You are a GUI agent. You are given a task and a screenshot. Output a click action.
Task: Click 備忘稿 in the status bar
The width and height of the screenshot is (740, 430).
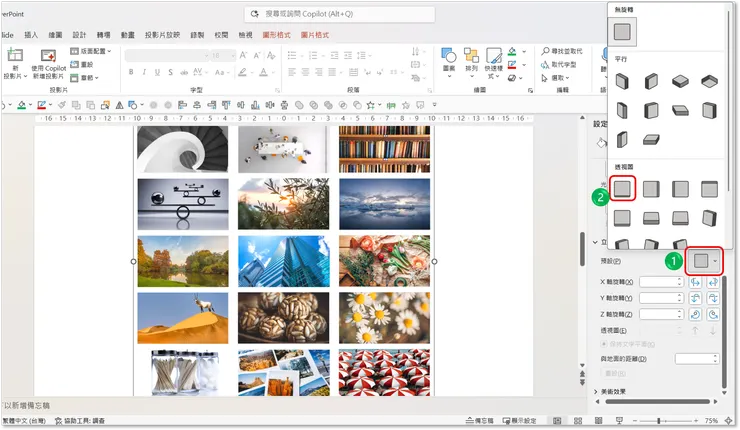click(479, 421)
